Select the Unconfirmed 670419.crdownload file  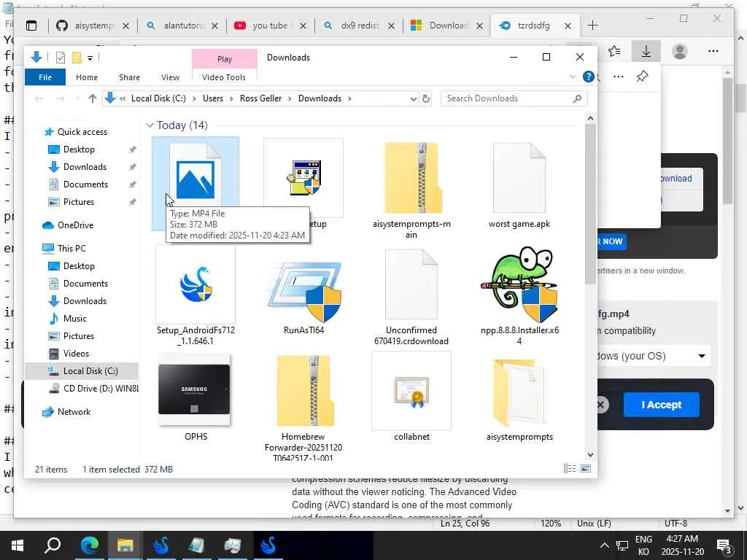[411, 295]
